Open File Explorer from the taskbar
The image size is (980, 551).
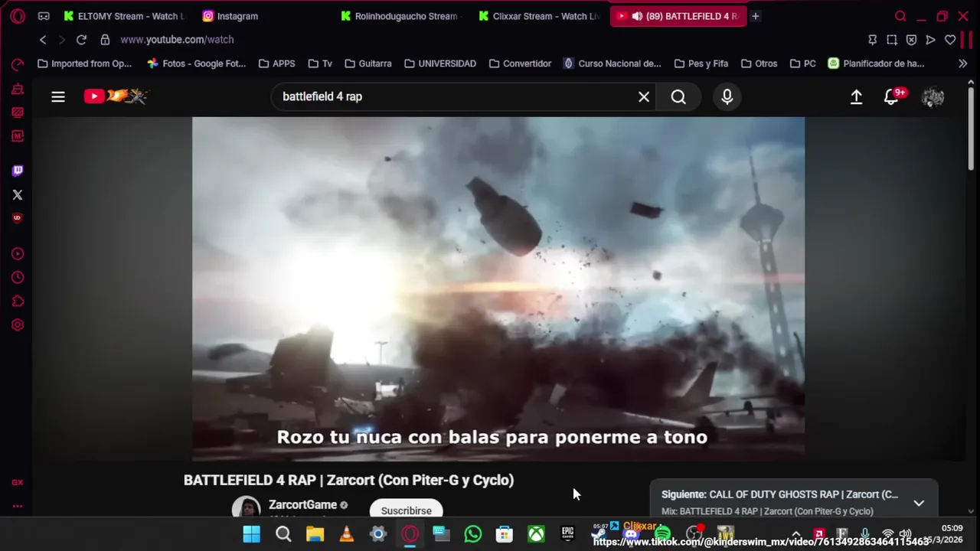(315, 534)
